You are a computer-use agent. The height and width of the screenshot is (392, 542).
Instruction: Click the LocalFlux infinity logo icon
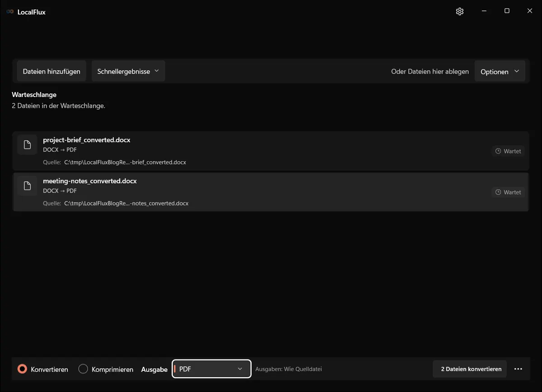[10, 12]
